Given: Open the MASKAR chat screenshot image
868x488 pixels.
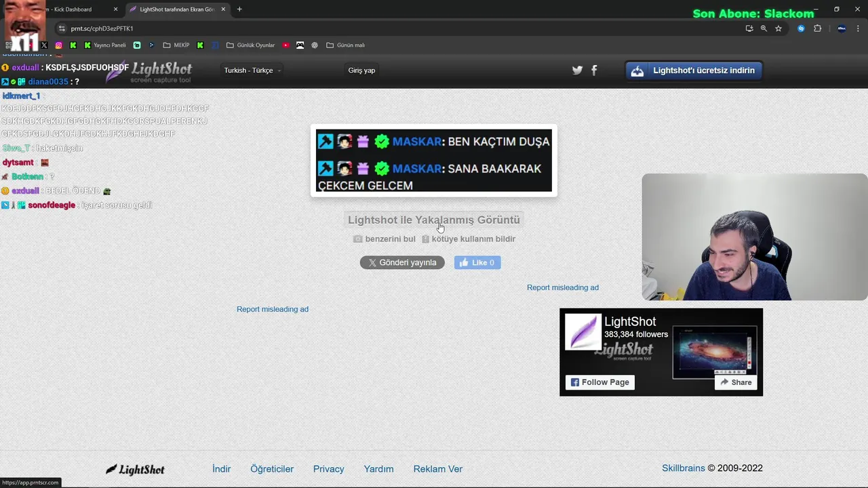Looking at the screenshot, I should (434, 161).
